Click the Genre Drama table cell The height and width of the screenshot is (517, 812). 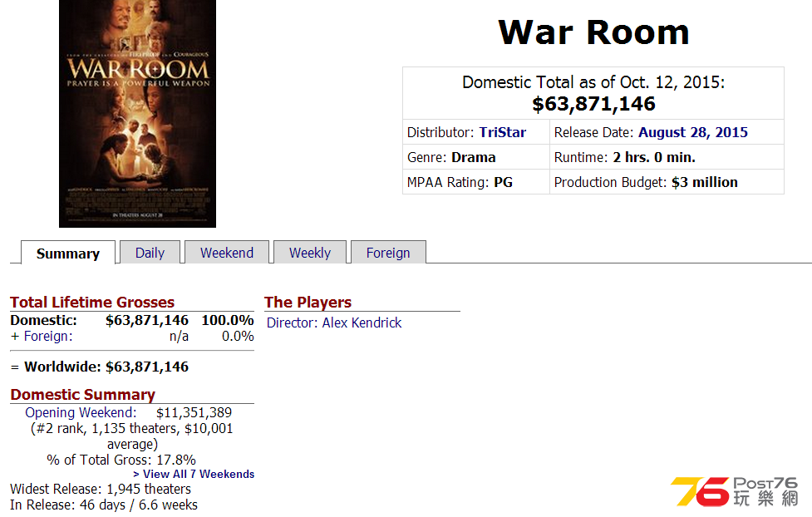pyautogui.click(x=476, y=157)
